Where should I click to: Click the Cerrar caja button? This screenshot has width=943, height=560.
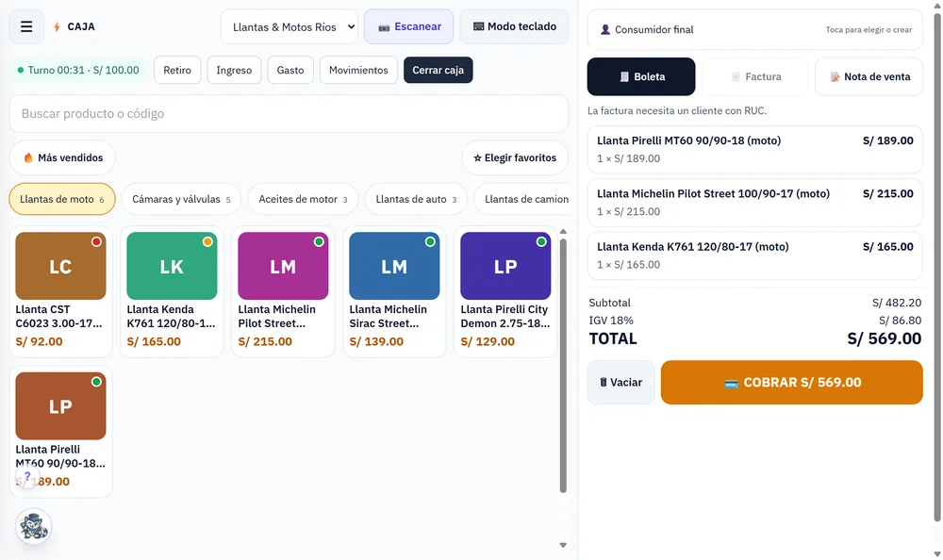tap(438, 70)
